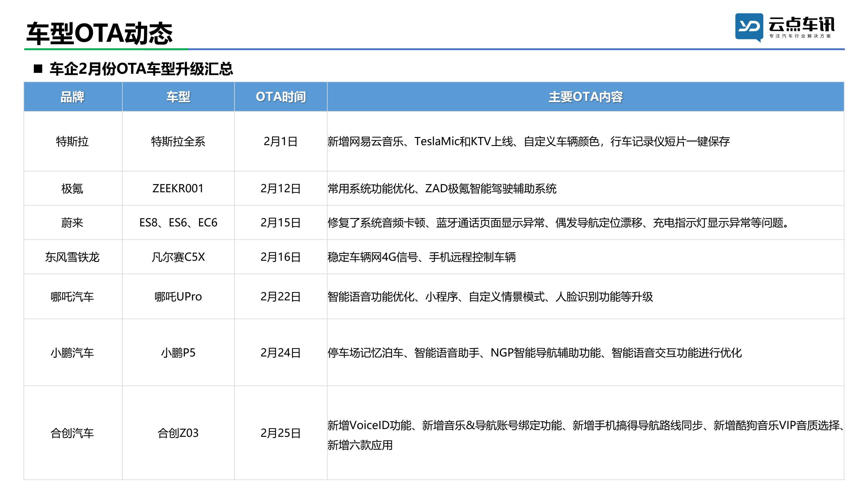
Task: Select the 特斯拉 brand cell
Action: (73, 141)
